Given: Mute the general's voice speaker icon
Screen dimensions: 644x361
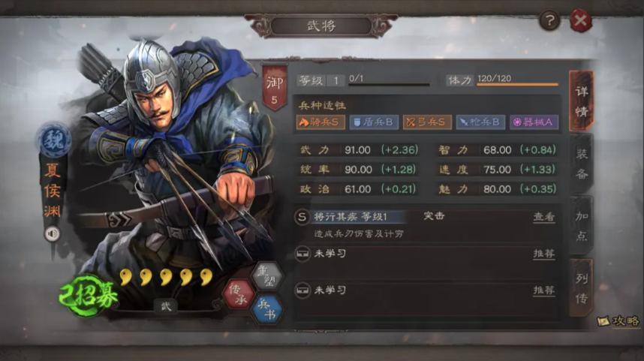Looking at the screenshot, I should [x=52, y=234].
